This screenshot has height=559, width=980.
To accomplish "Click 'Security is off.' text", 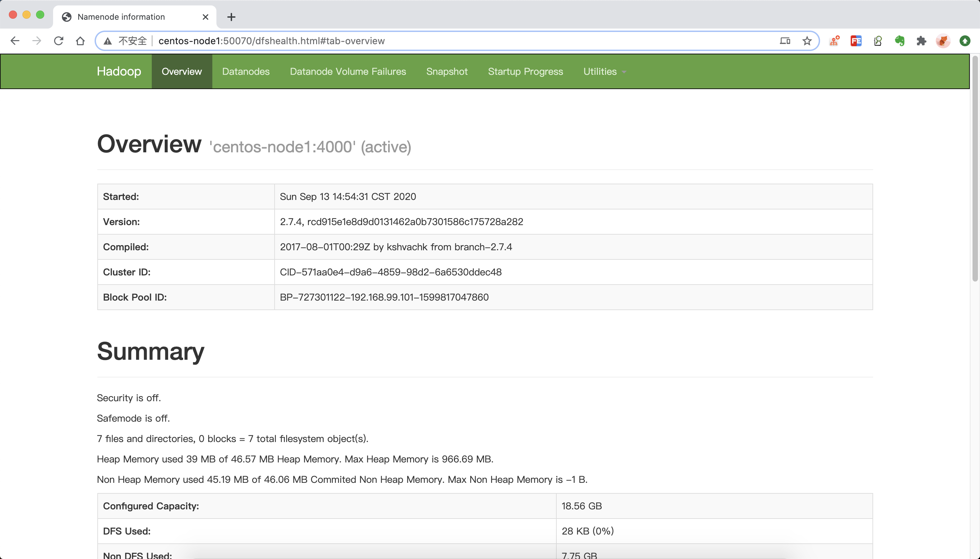I will [x=129, y=398].
